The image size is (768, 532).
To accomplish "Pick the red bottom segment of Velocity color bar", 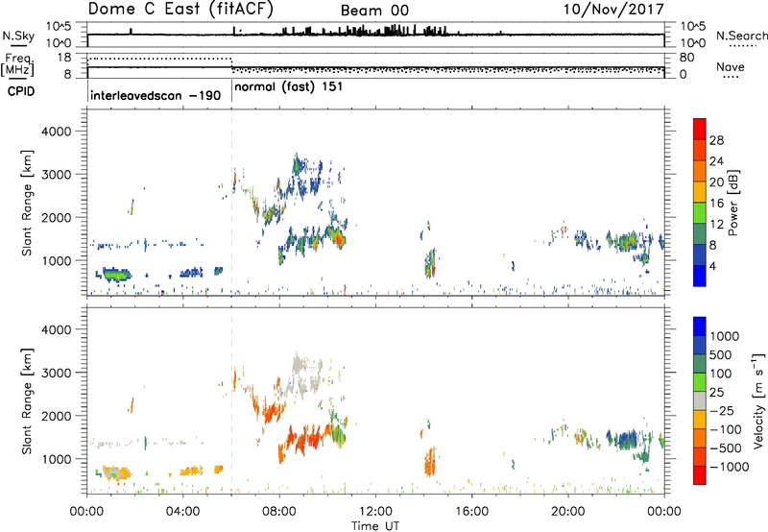I will pos(700,475).
